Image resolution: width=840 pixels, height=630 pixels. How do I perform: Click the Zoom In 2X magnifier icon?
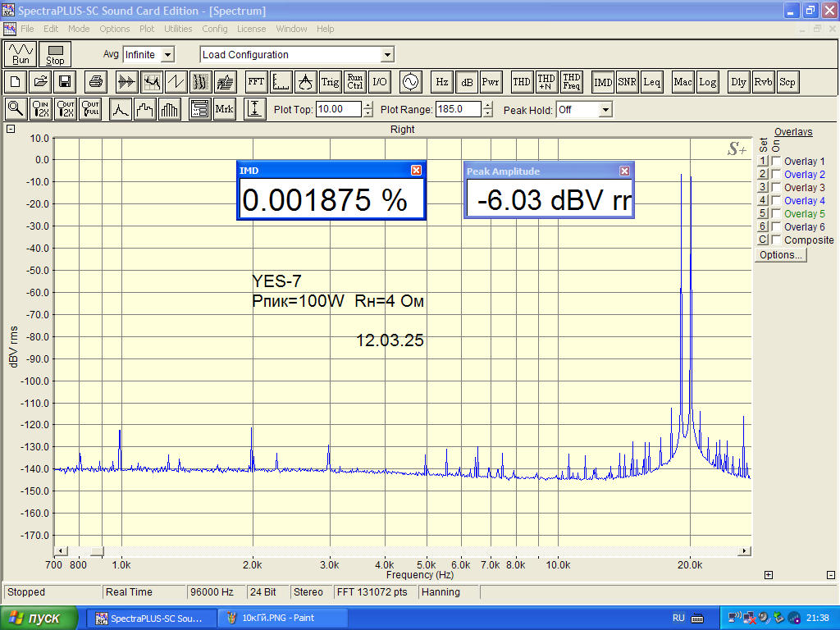pos(40,109)
